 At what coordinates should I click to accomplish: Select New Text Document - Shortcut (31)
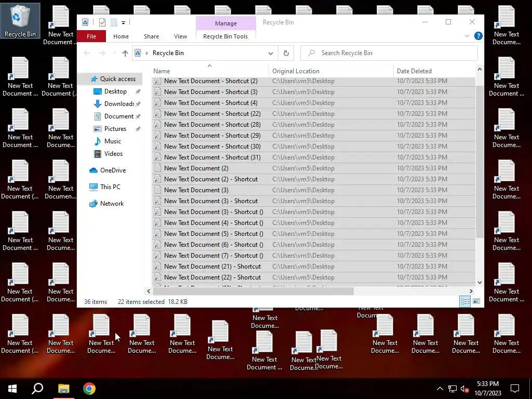(313, 157)
